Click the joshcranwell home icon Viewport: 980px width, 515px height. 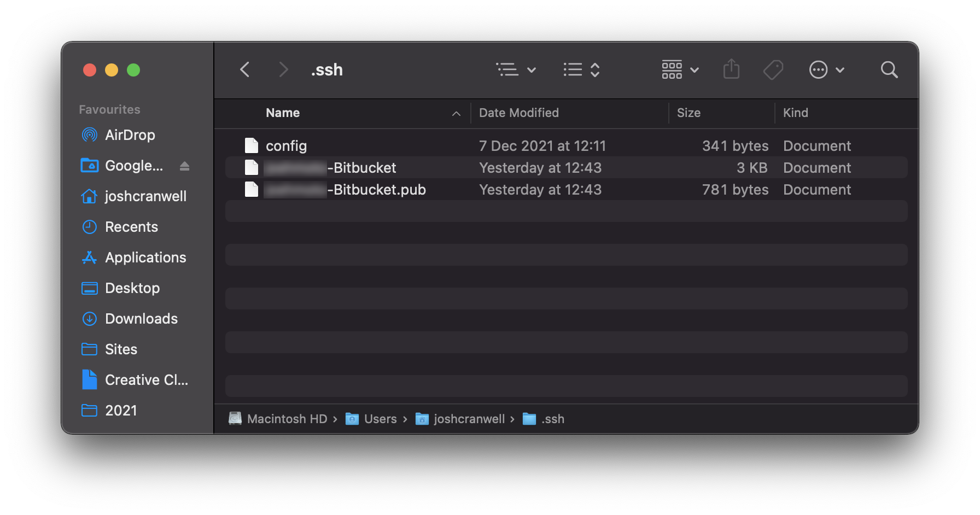(89, 196)
